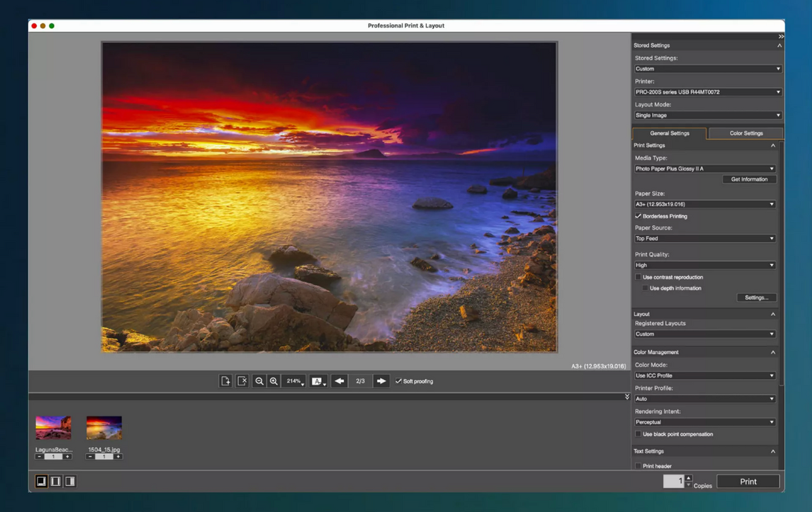Disable Soft proofing checkbox
Image resolution: width=812 pixels, height=512 pixels.
click(399, 381)
